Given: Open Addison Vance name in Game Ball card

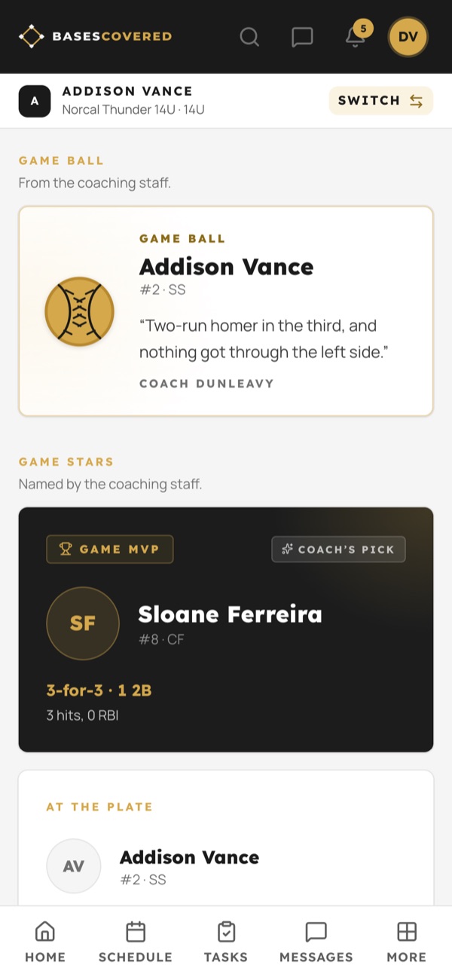Looking at the screenshot, I should 226,267.
